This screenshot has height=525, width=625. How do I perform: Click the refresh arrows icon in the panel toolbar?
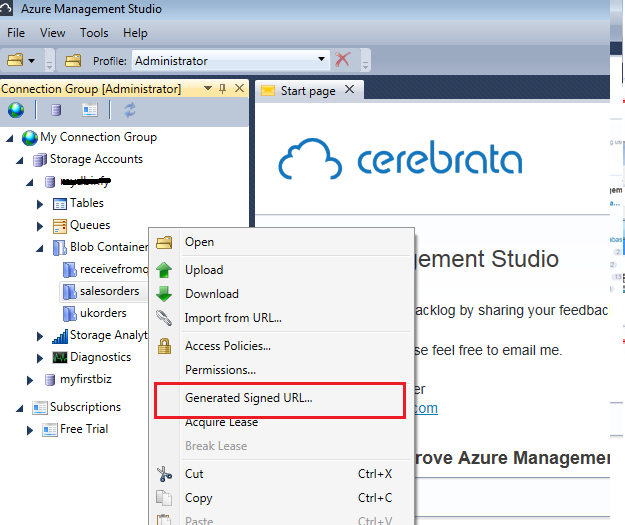(x=130, y=110)
